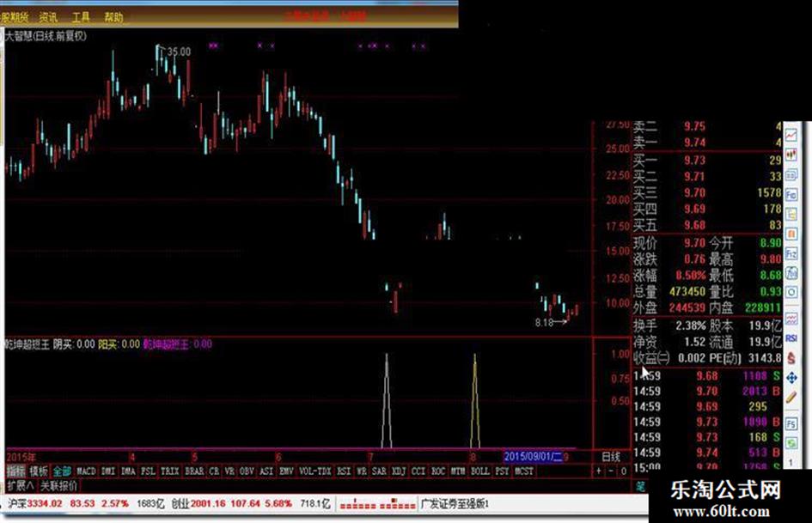Image resolution: width=812 pixels, height=523 pixels.
Task: Select the SAR indicator
Action: point(379,471)
